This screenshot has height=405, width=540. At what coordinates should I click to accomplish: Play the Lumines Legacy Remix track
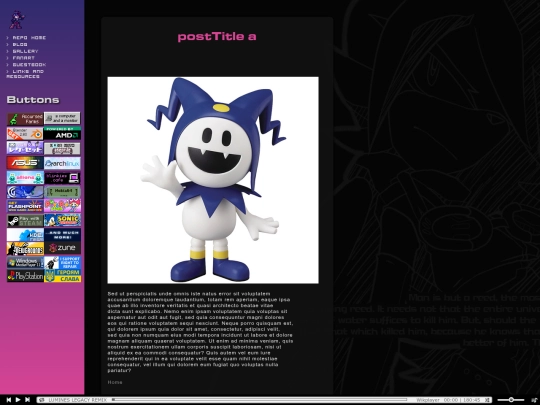(18, 400)
